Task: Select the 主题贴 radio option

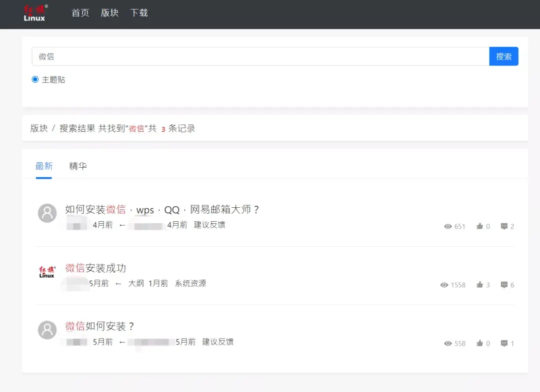Action: click(x=35, y=79)
